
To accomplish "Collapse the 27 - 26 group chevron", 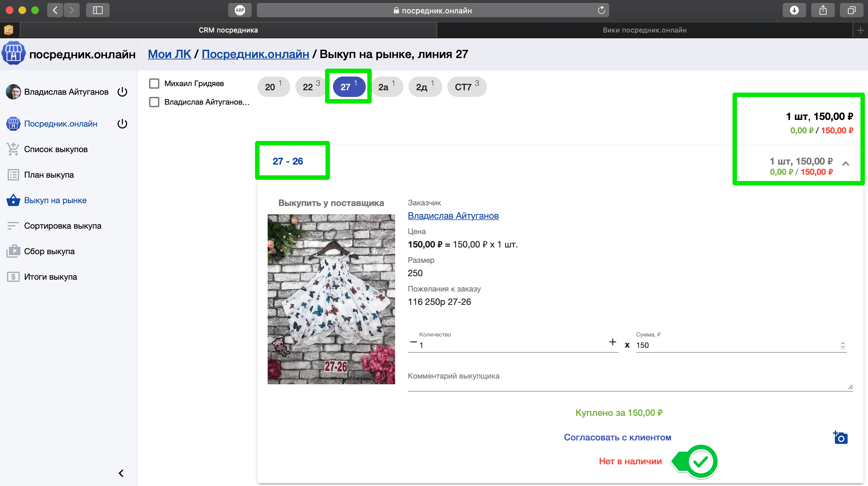I will point(845,164).
